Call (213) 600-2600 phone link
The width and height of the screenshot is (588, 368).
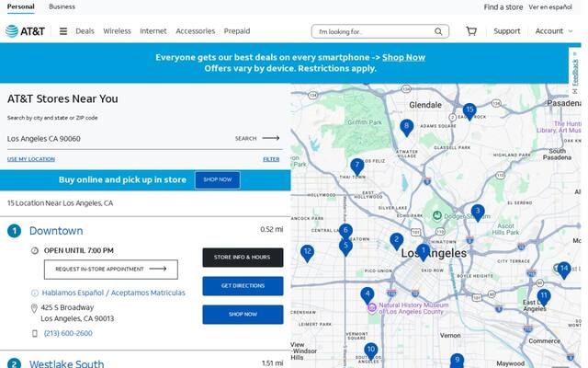68,333
